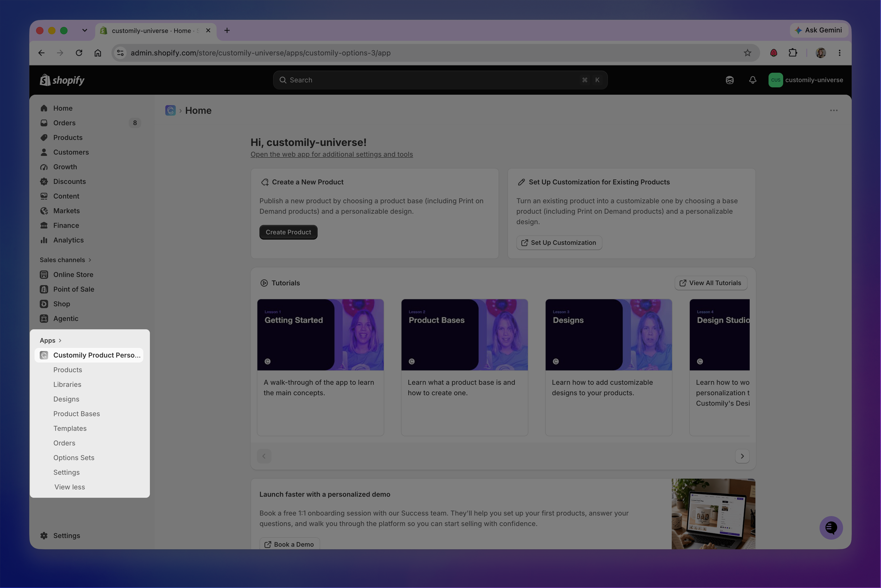View site information icon in the address bar
This screenshot has height=588, width=881.
point(120,53)
